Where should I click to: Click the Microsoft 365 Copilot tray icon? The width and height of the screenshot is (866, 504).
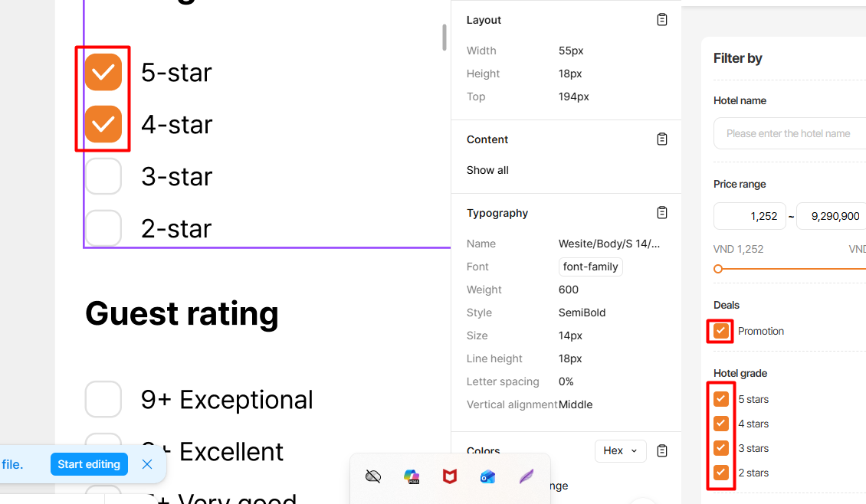(x=412, y=477)
